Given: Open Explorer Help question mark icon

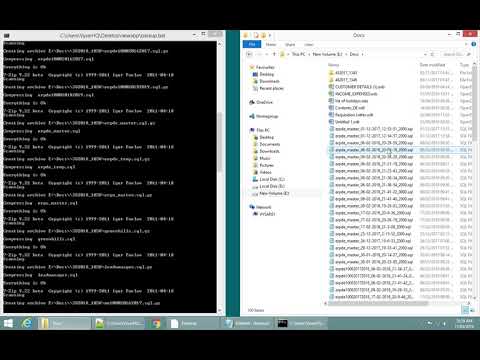Looking at the screenshot, I should (473, 44).
